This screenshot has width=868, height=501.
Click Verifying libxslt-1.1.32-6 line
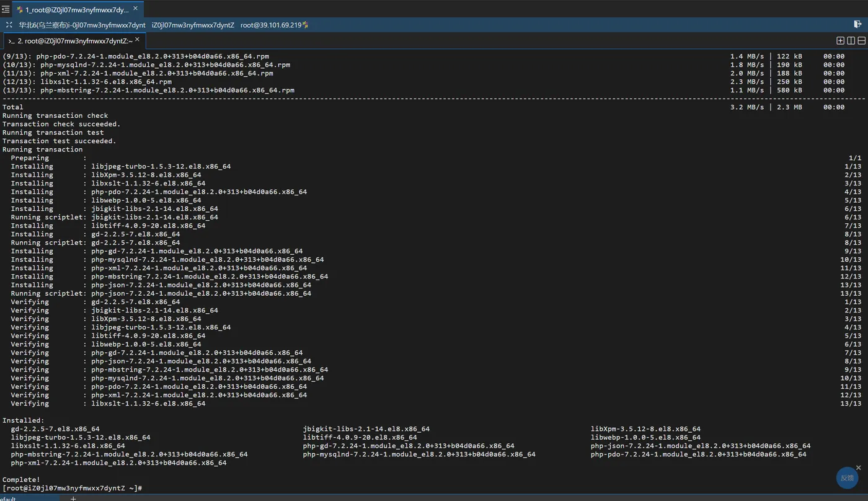click(x=108, y=404)
